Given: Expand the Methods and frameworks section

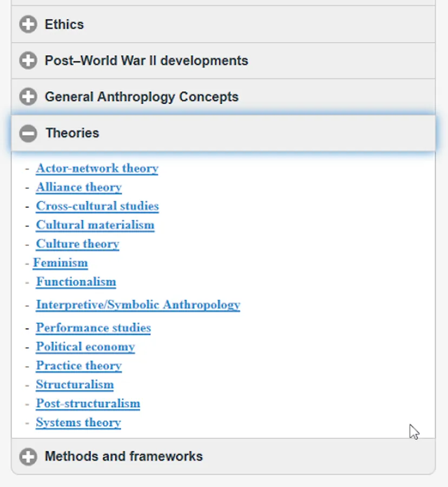Looking at the screenshot, I should pos(124,457).
